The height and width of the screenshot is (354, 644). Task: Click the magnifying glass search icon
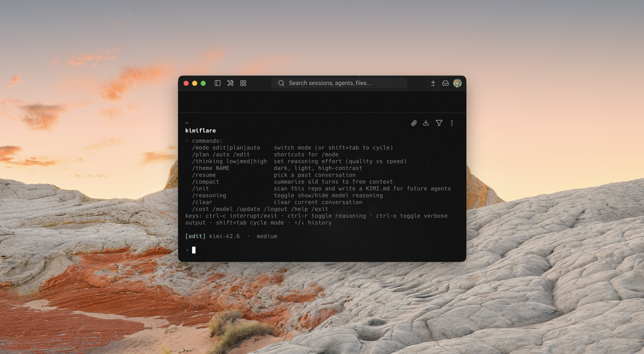coord(281,83)
